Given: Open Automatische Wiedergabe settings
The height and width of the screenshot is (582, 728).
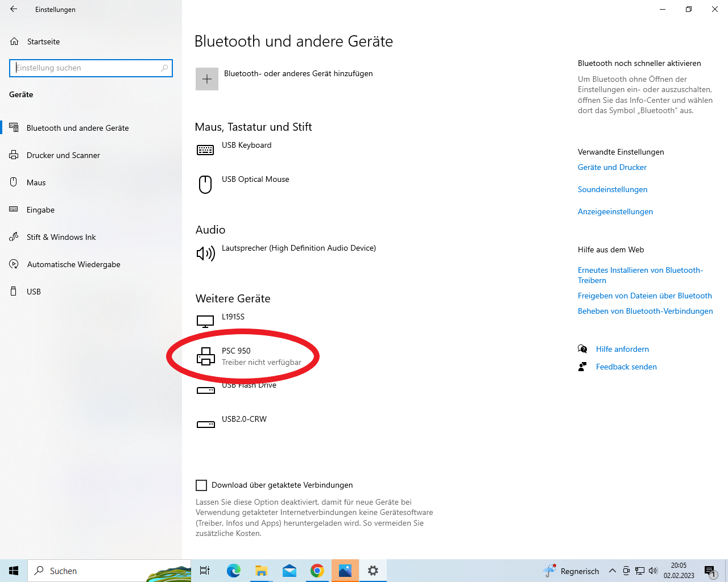Looking at the screenshot, I should 73,264.
